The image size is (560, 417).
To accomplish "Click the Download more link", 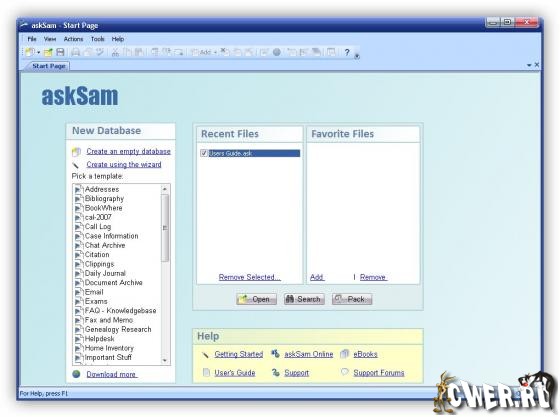I will coord(111,374).
